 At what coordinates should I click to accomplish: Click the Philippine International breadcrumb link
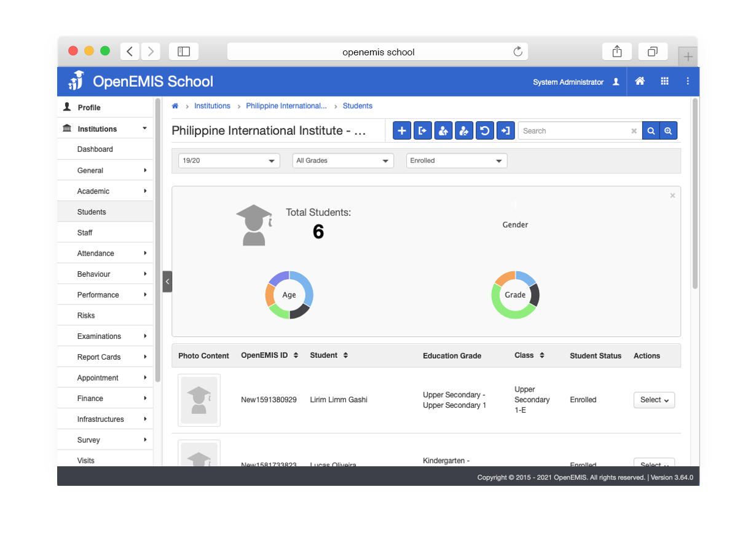[286, 106]
